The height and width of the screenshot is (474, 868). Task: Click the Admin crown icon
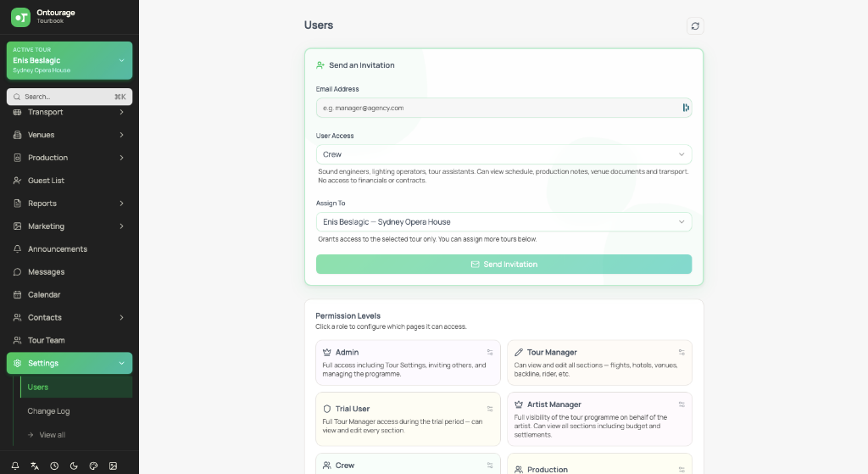[327, 352]
